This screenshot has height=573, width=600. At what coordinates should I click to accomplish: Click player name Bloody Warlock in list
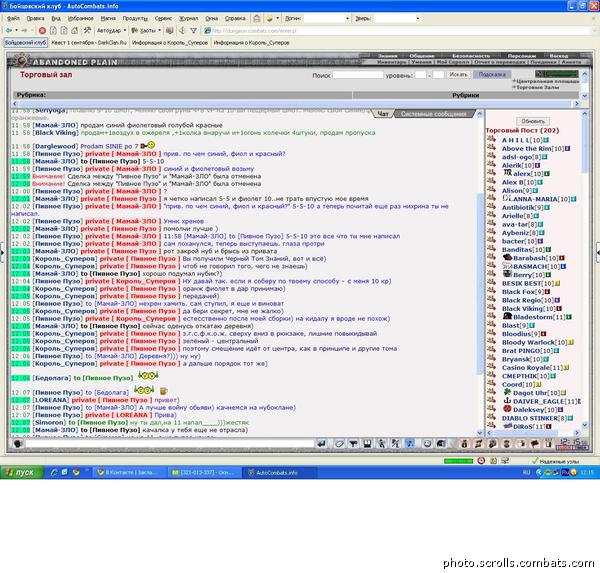pos(528,342)
